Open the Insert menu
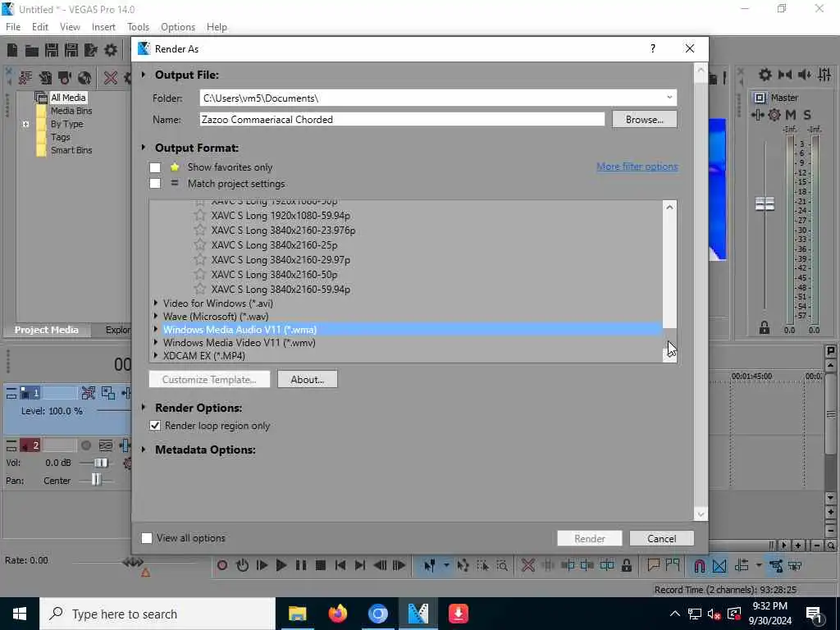This screenshot has height=630, width=840. (103, 27)
